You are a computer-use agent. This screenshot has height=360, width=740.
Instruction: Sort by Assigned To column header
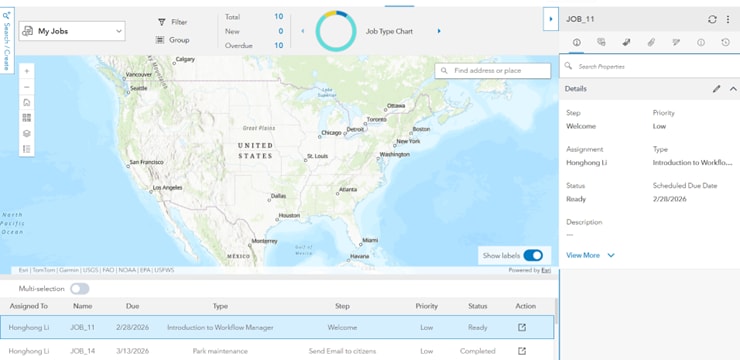click(29, 306)
